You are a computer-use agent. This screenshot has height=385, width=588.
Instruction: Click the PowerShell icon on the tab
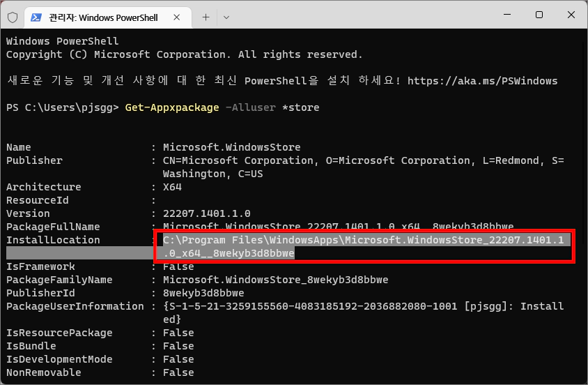click(x=36, y=17)
